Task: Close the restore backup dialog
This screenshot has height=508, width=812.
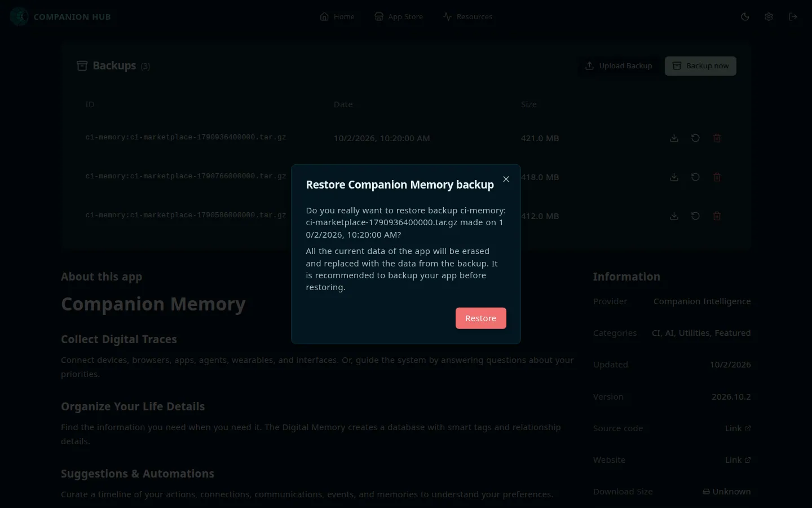Action: [506, 179]
